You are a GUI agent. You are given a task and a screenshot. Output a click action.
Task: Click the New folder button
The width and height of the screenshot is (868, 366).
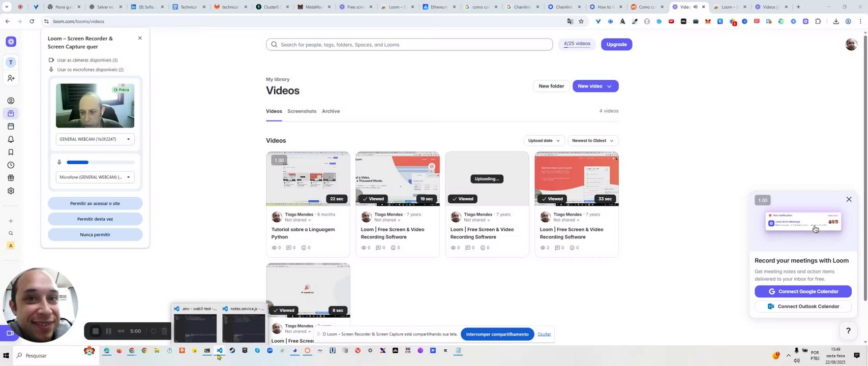(x=551, y=86)
